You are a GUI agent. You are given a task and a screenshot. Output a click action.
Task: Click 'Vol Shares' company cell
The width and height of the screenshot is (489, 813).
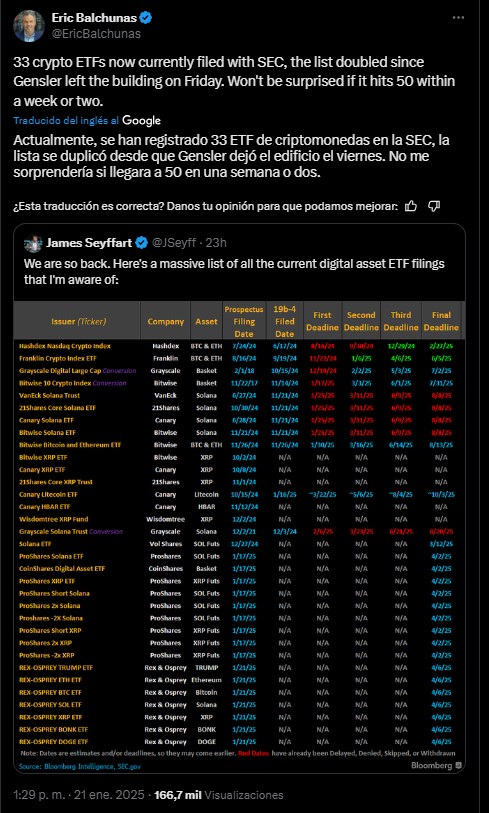click(165, 544)
